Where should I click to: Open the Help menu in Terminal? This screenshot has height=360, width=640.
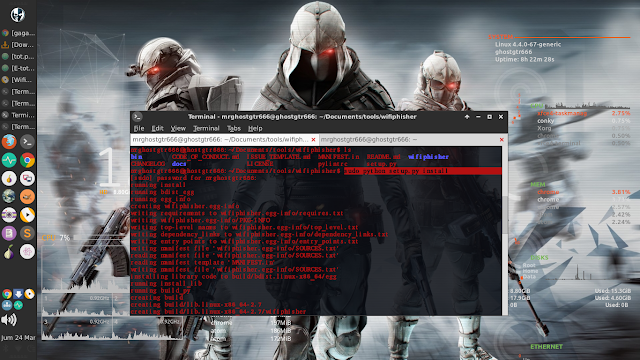pos(255,128)
